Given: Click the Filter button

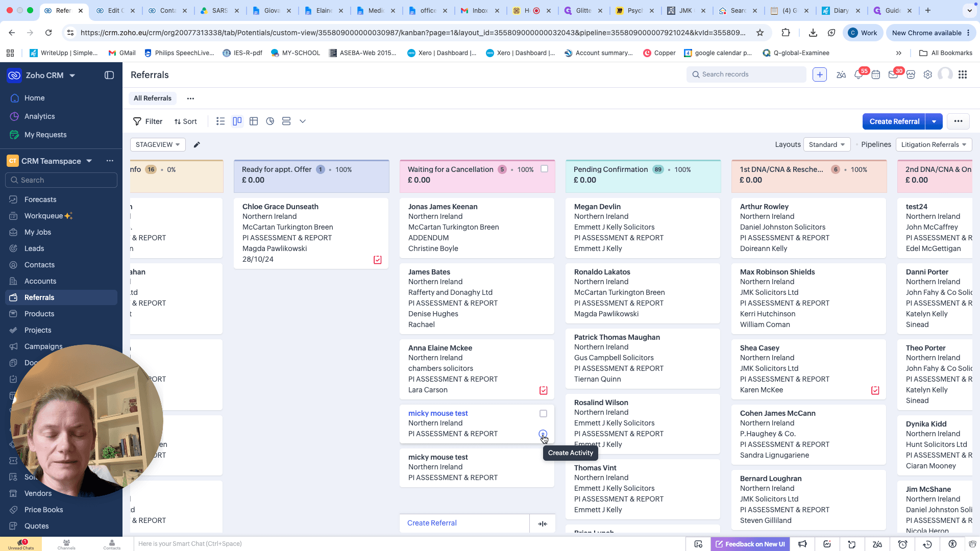Looking at the screenshot, I should point(148,121).
